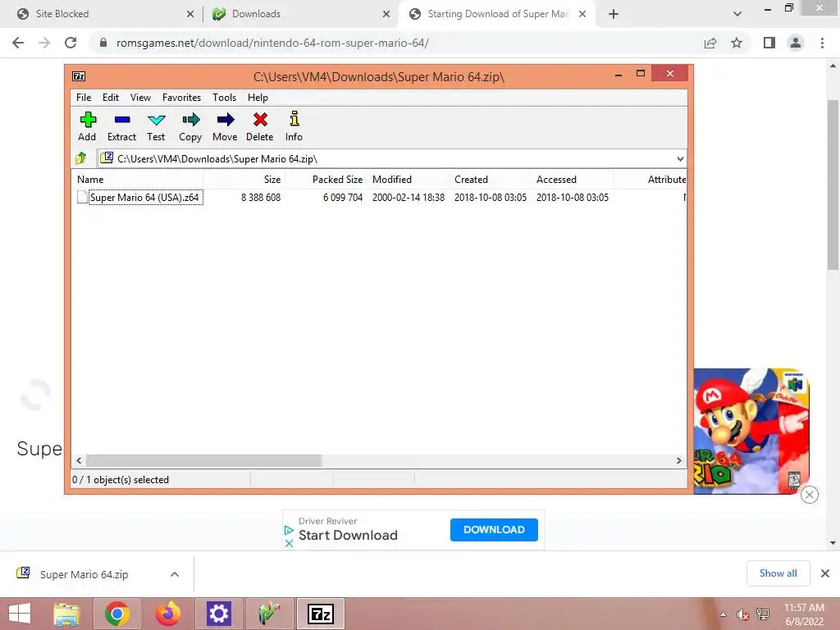Viewport: 840px width, 630px height.
Task: Click the Move toolbar icon
Action: 226,119
